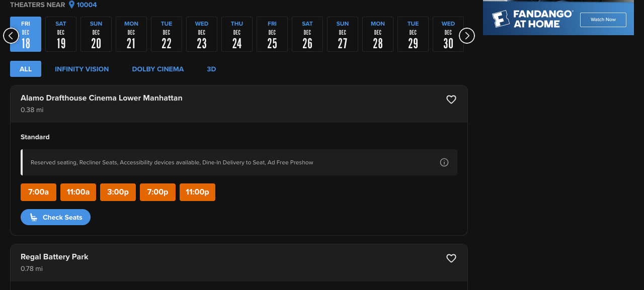
Task: Click the '0.78 mi' distance text
Action: [32, 268]
